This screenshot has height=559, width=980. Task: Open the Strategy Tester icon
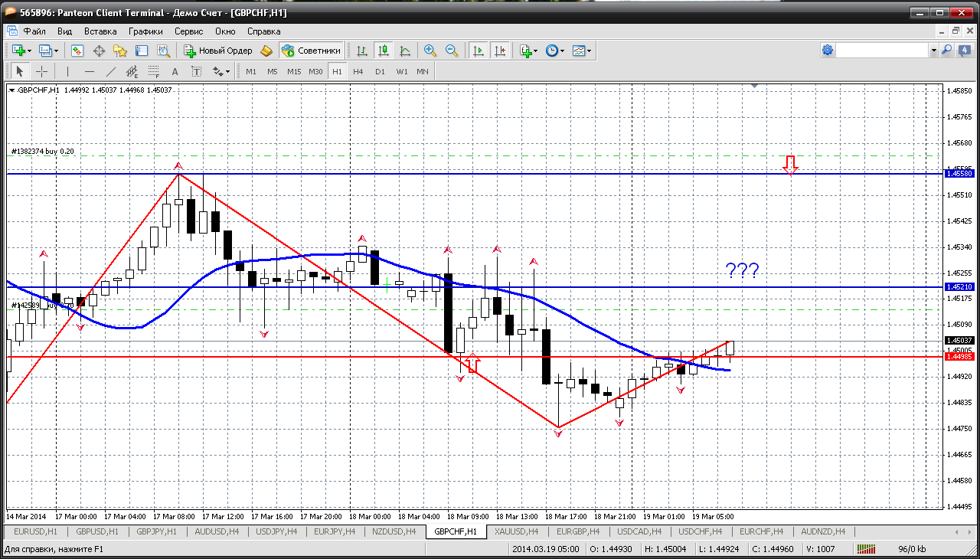coord(163,51)
